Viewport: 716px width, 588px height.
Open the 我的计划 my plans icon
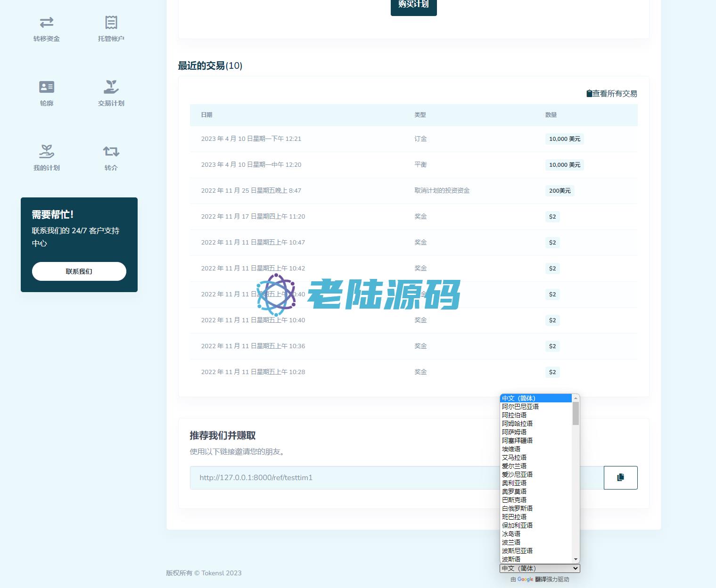click(x=47, y=152)
